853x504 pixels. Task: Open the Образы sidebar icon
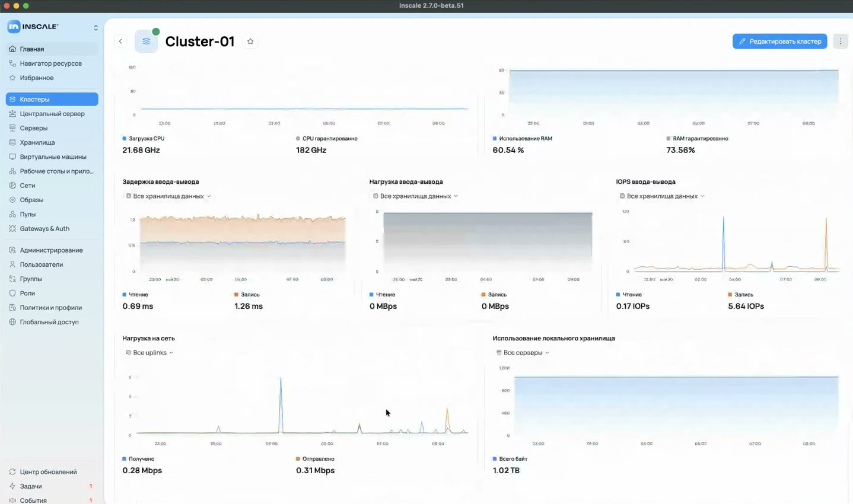tap(12, 200)
